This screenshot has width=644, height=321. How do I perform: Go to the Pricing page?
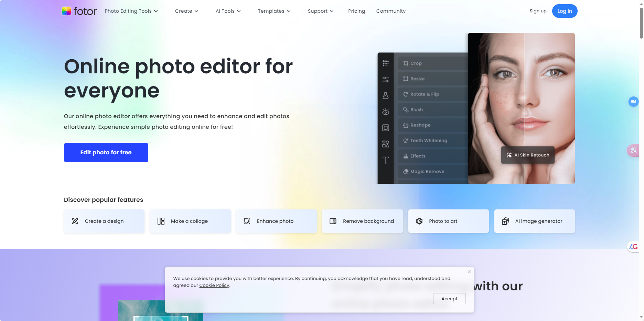point(356,11)
